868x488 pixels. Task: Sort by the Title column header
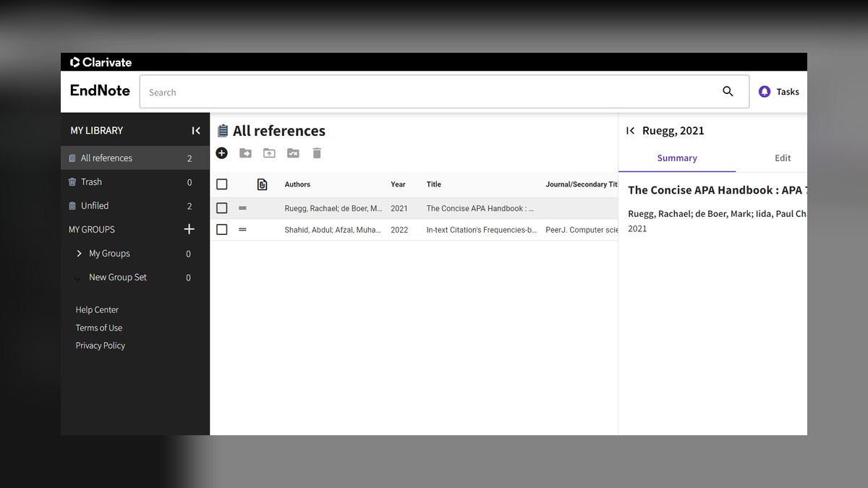[434, 184]
